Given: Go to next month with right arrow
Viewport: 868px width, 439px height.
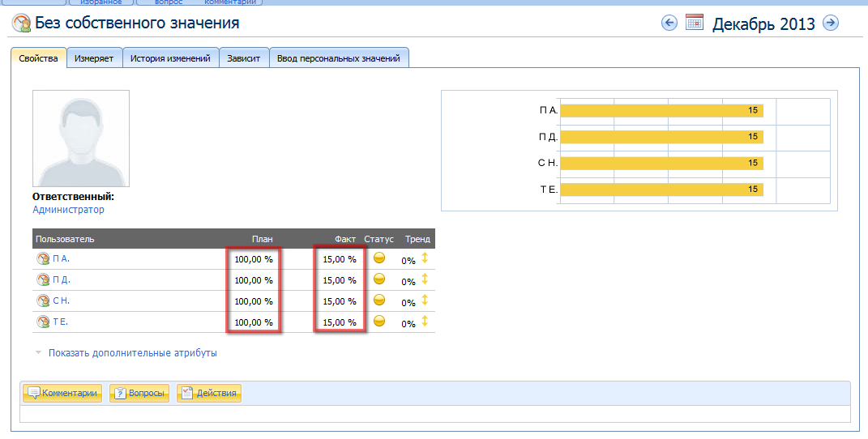Looking at the screenshot, I should pyautogui.click(x=830, y=23).
